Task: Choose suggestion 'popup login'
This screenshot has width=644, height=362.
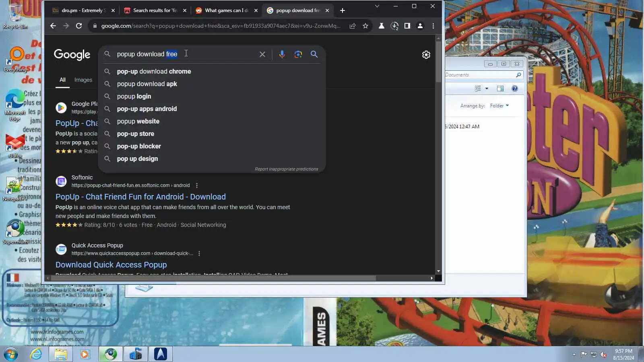Action: 212,97
